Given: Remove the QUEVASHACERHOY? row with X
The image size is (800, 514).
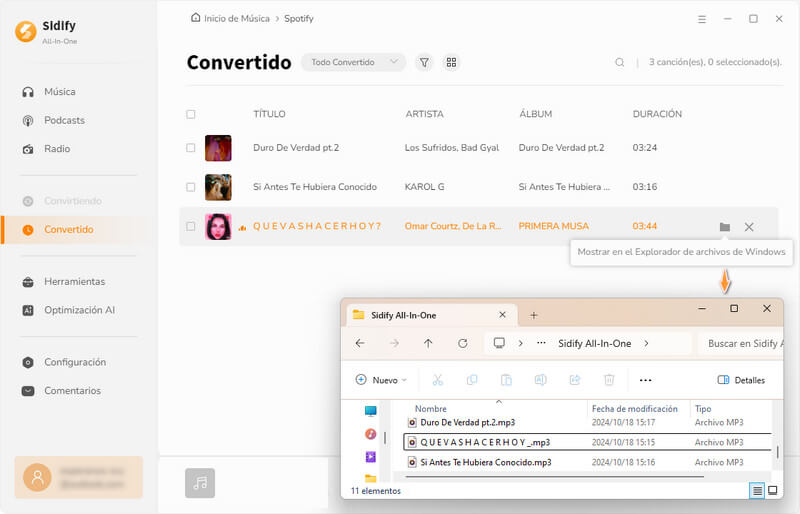Looking at the screenshot, I should point(749,227).
